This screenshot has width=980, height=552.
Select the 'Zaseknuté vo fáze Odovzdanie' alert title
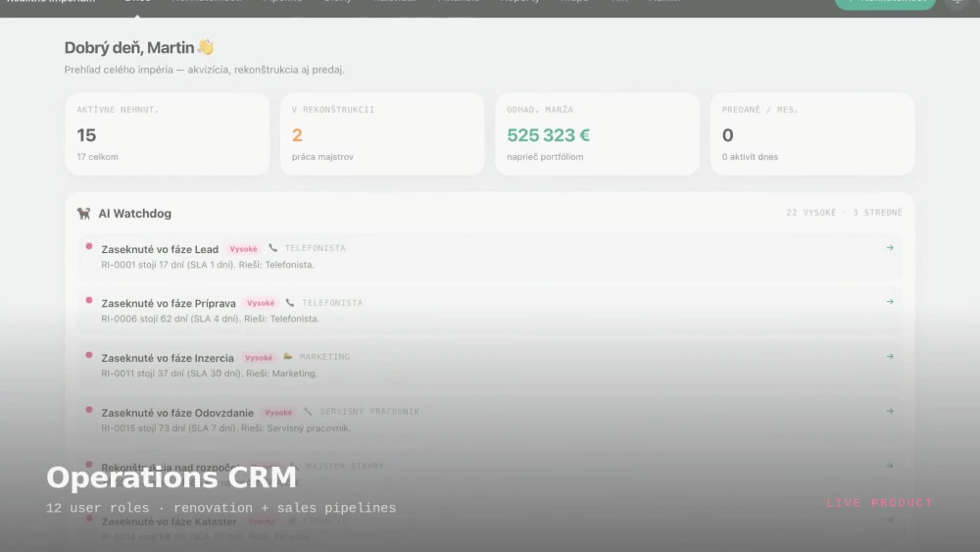pyautogui.click(x=177, y=413)
